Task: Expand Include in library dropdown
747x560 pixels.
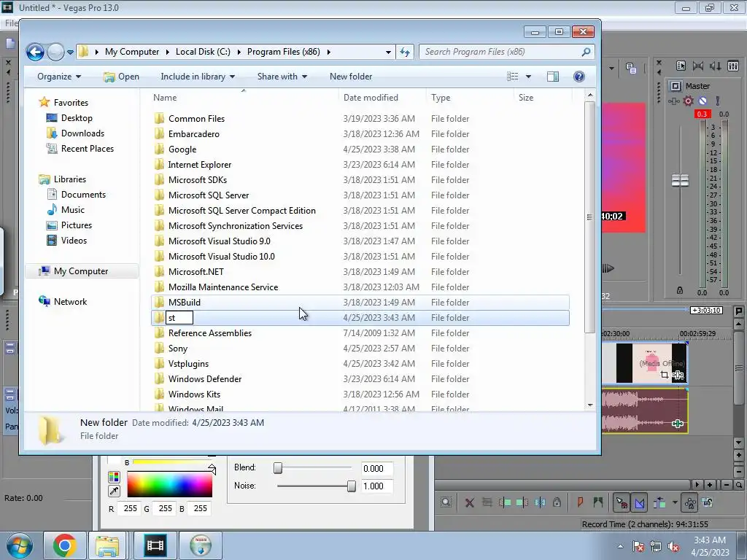Action: coord(198,77)
